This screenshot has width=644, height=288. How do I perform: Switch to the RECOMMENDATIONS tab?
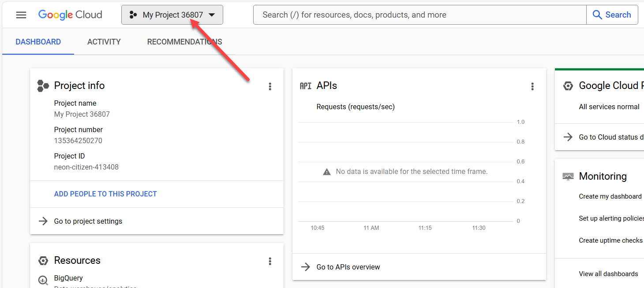coord(185,42)
